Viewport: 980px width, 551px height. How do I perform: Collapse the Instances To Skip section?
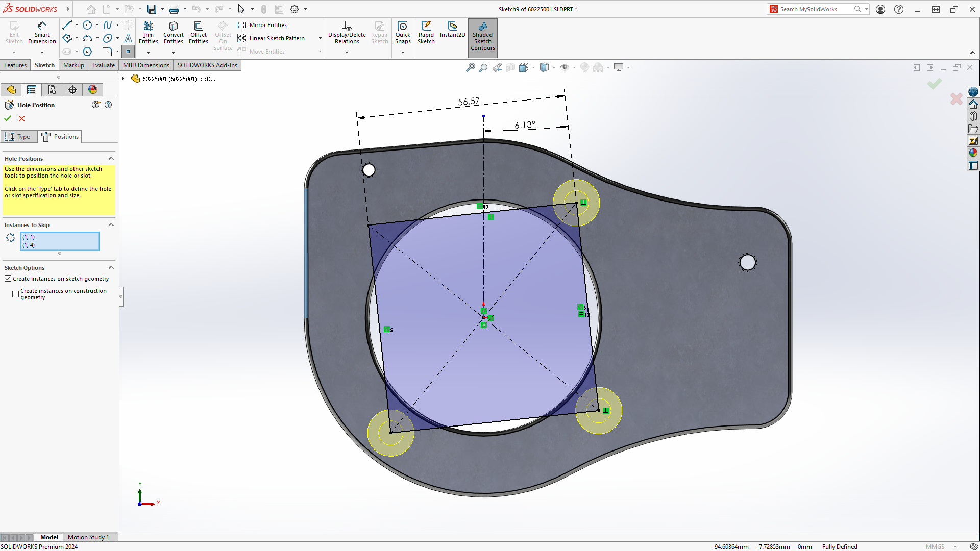coord(111,224)
